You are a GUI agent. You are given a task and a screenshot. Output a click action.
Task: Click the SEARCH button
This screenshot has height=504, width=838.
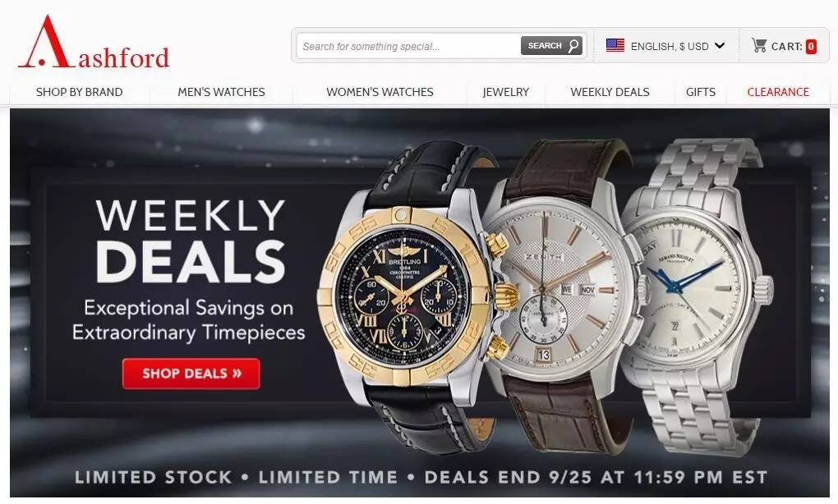coord(551,46)
